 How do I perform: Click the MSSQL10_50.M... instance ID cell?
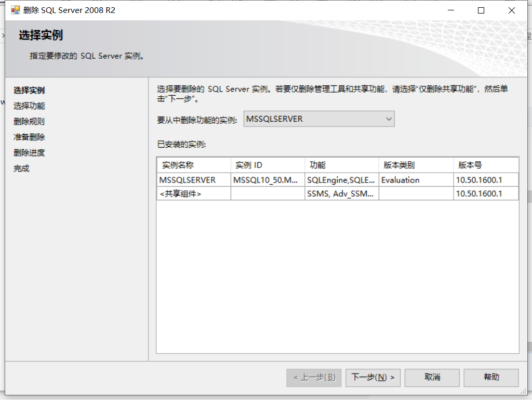268,180
